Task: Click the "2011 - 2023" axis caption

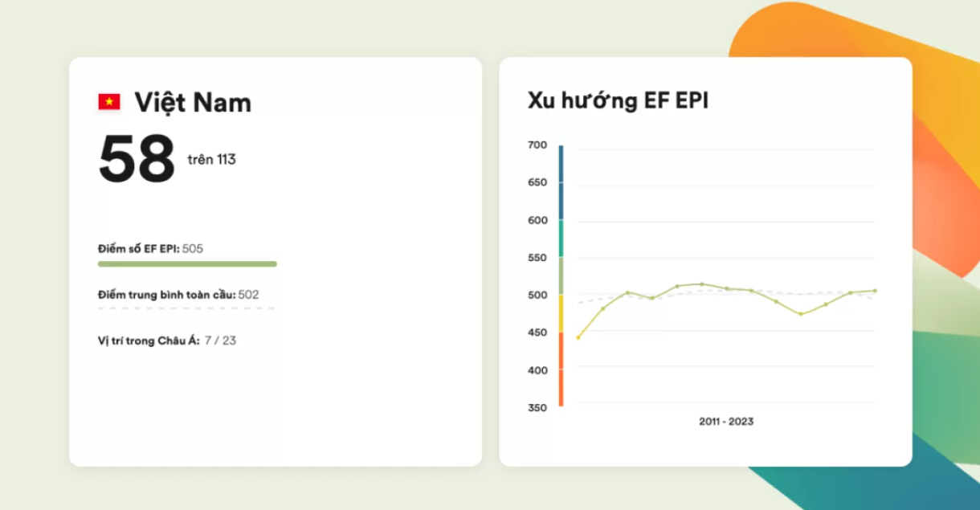Action: [726, 421]
